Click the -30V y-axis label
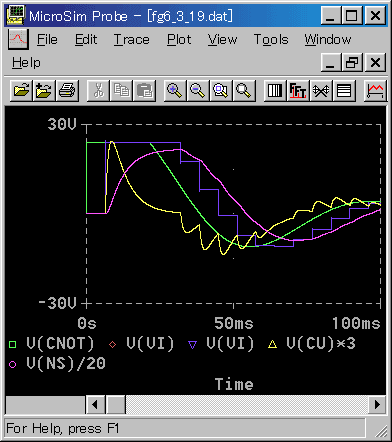Image resolution: width=392 pixels, height=442 pixels. coord(57,303)
